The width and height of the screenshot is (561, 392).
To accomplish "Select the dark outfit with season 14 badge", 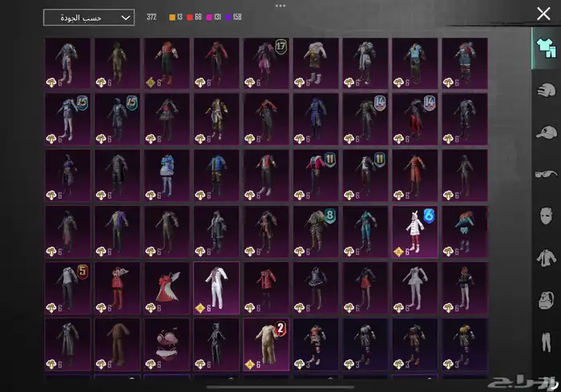I will click(x=365, y=119).
